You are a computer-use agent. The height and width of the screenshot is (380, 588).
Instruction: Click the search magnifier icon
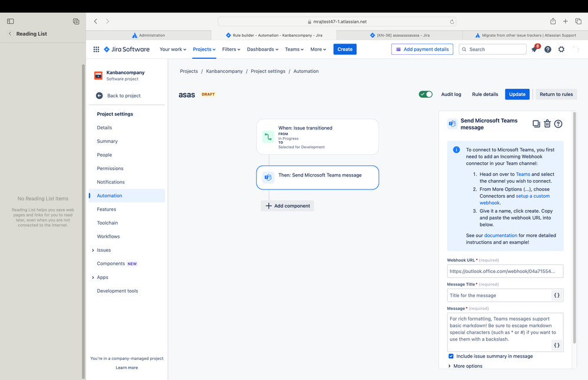[464, 49]
